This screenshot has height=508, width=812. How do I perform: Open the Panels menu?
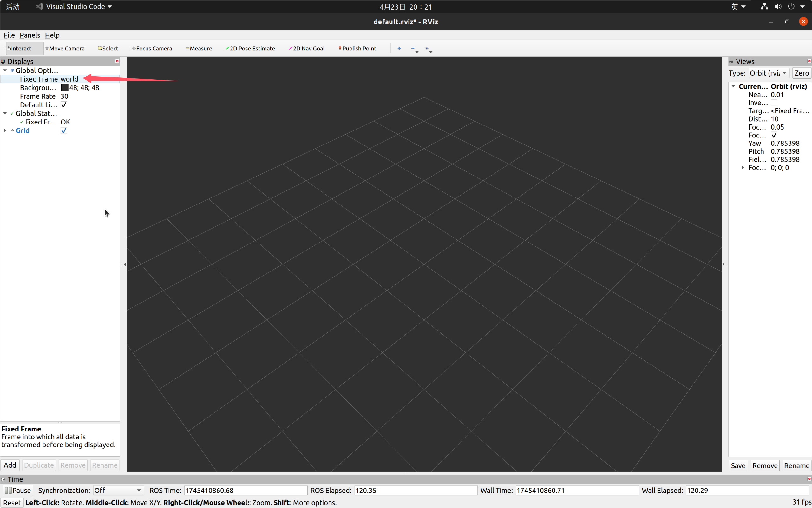tap(29, 35)
